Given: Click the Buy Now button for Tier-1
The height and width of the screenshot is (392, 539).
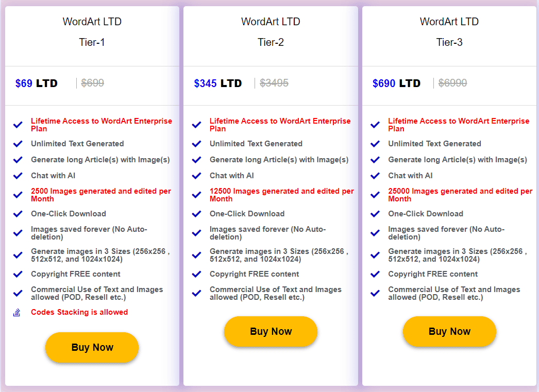Looking at the screenshot, I should tap(92, 348).
